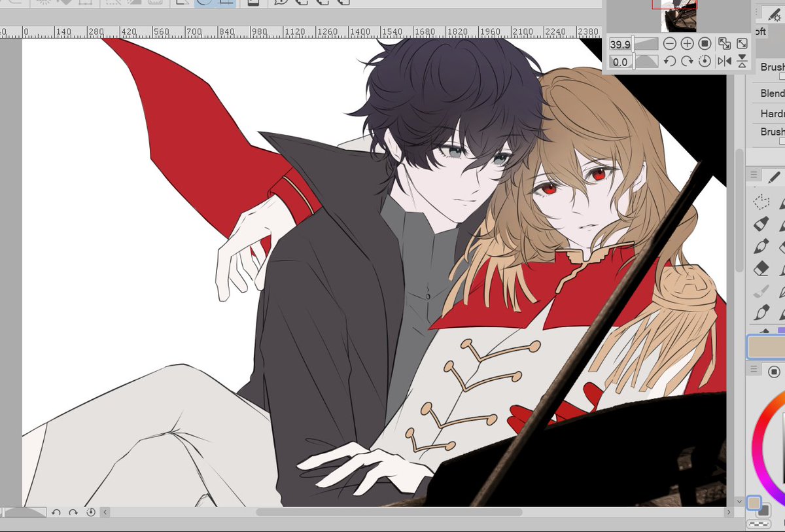Screen dimensions: 785x532
Task: Reset canvas rotation in the Navigator
Action: pos(705,62)
